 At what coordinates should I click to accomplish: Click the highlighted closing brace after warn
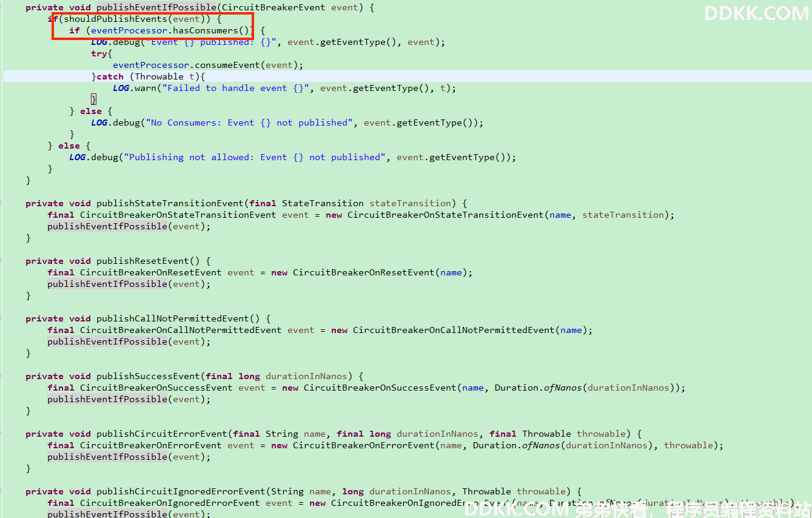(93, 99)
